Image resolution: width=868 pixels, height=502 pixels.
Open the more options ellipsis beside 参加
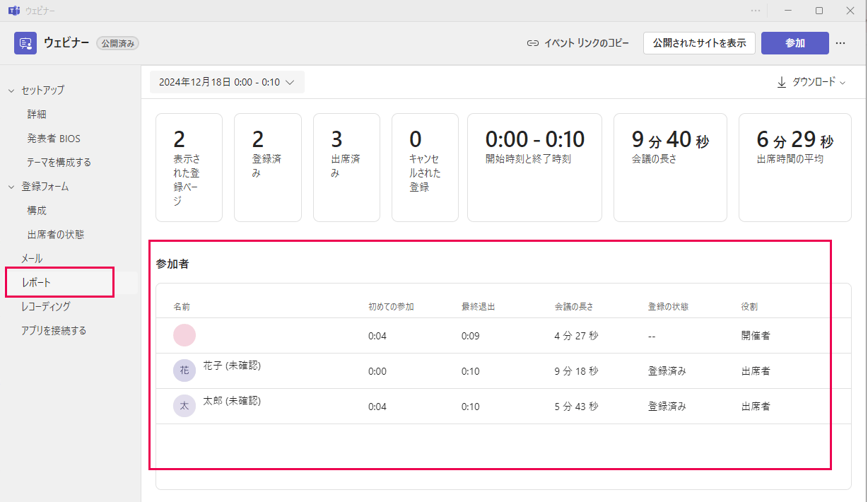tap(840, 43)
